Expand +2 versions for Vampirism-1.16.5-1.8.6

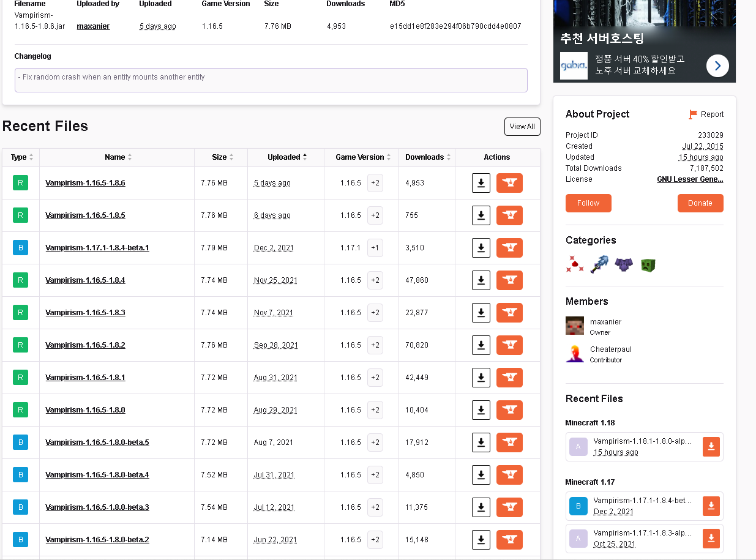point(375,183)
